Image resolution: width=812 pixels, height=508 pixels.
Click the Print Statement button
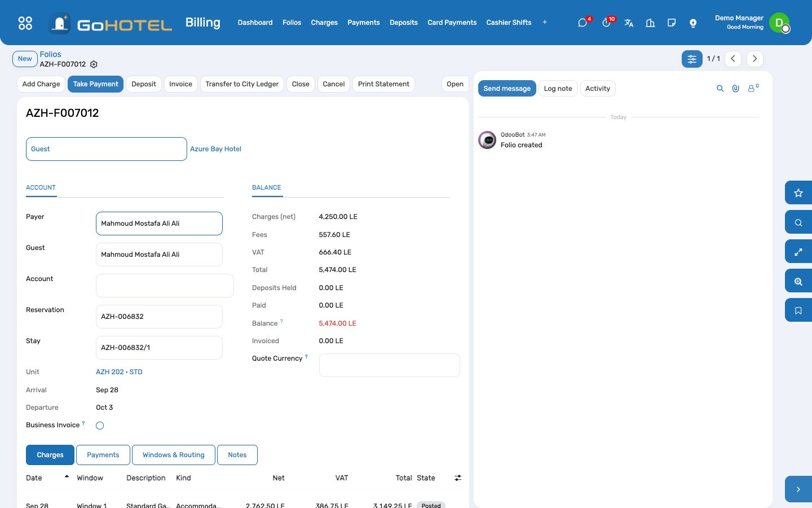click(383, 84)
